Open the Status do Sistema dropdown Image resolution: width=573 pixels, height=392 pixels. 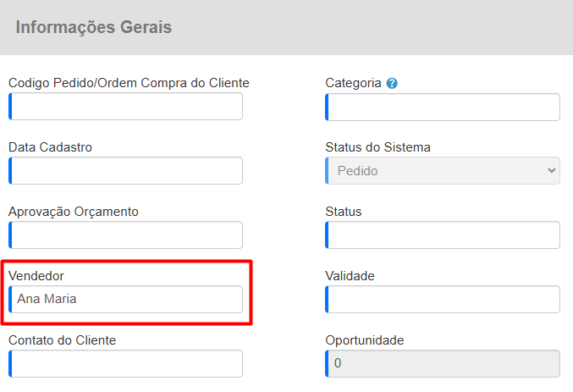point(443,171)
